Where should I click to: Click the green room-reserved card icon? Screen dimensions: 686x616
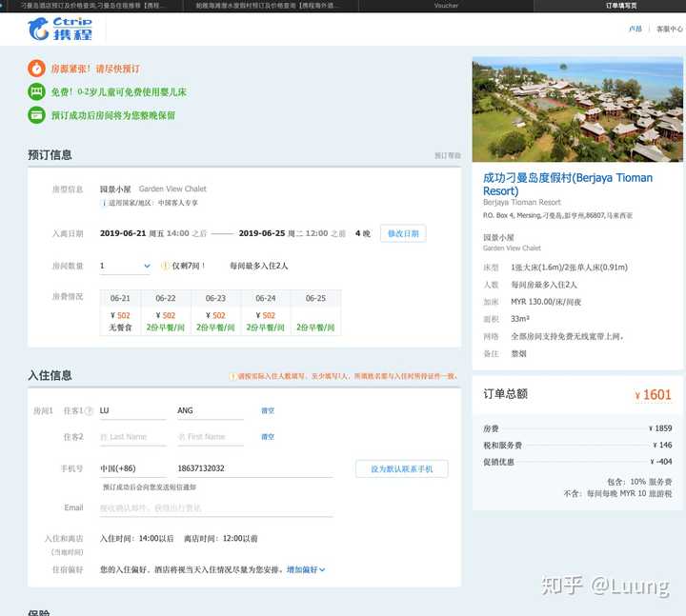point(37,115)
